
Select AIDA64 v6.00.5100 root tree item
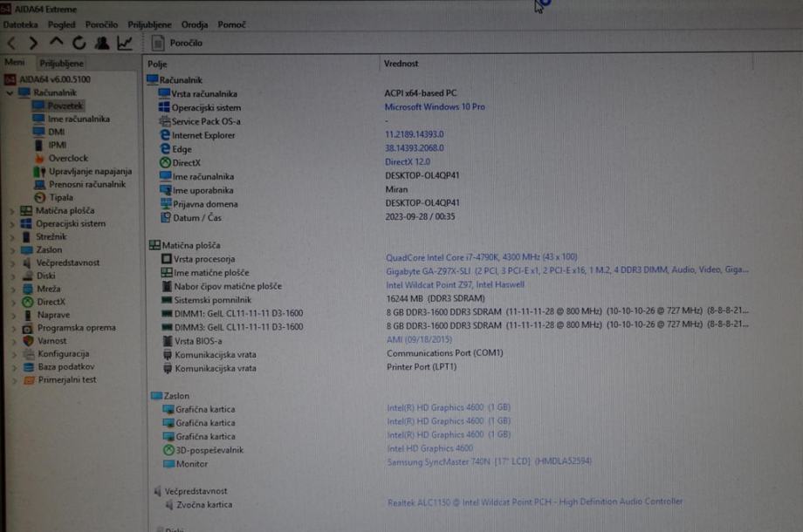47,79
